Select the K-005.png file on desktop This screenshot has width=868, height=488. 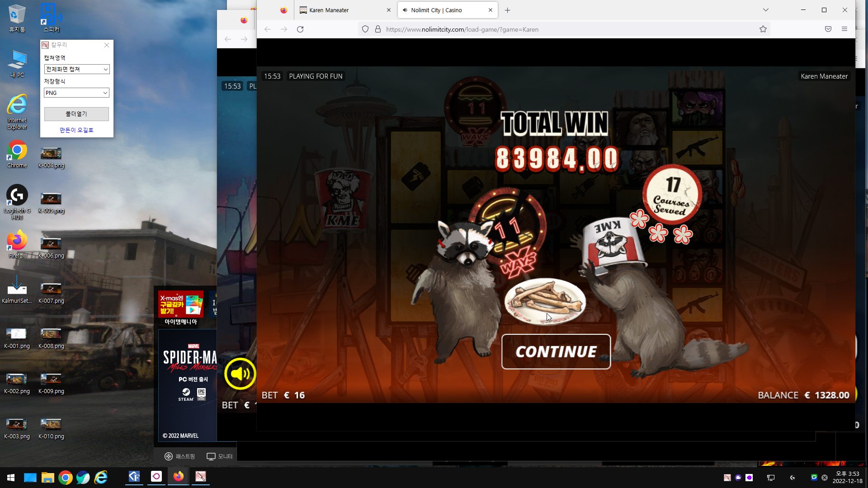pyautogui.click(x=51, y=203)
